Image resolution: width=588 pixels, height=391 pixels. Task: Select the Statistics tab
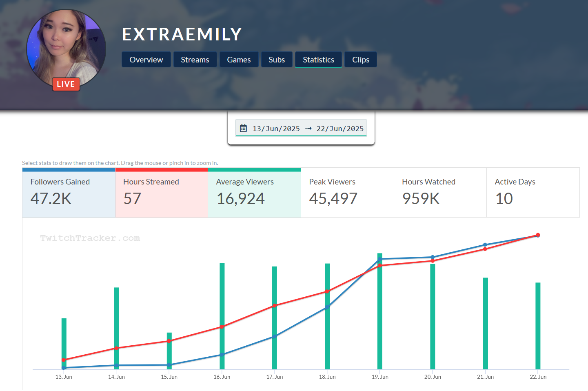[x=318, y=60]
